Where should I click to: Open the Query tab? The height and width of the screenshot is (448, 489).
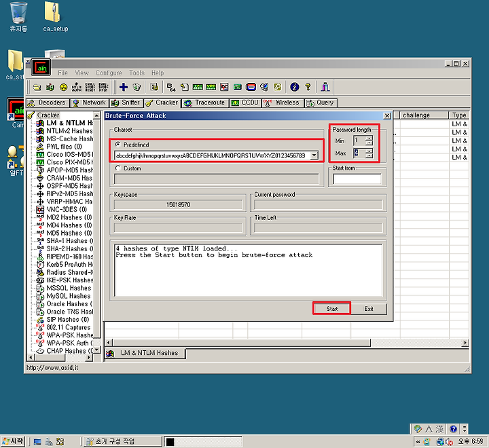click(x=321, y=102)
